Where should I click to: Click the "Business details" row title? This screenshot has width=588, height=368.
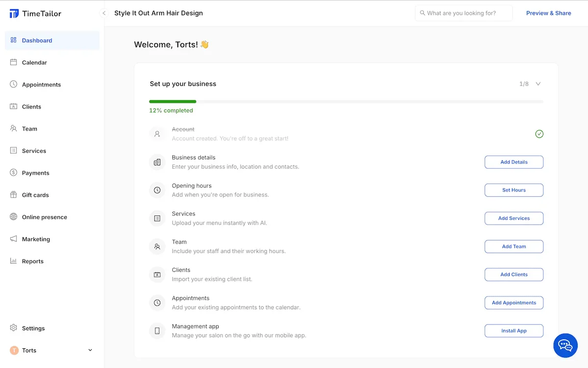tap(194, 158)
